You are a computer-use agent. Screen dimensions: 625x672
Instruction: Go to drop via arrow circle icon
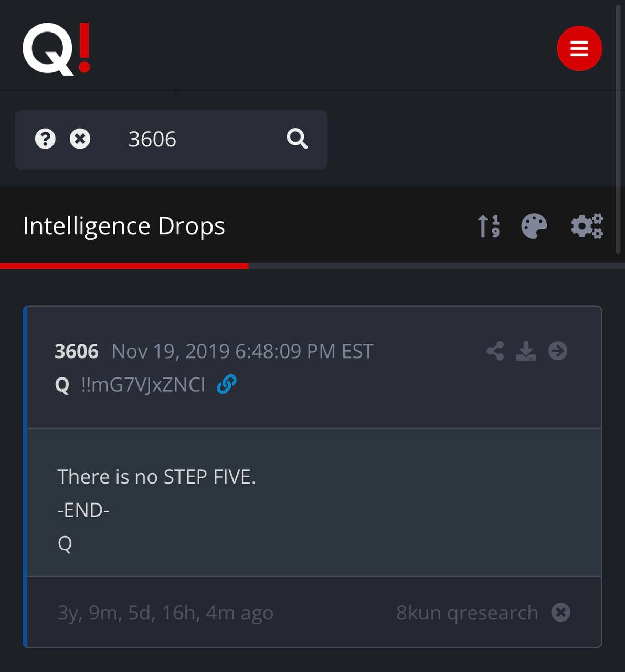tap(558, 351)
